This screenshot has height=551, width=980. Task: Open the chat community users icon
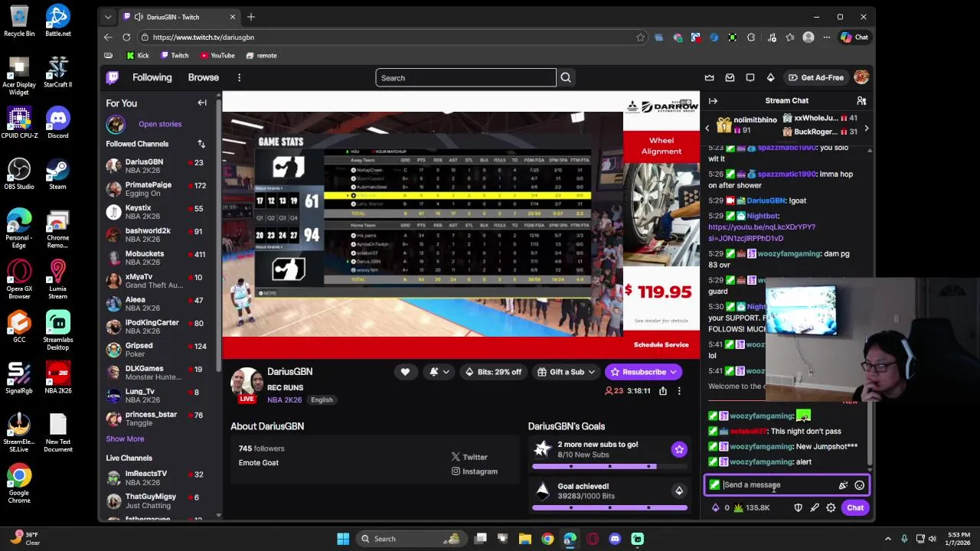point(861,101)
